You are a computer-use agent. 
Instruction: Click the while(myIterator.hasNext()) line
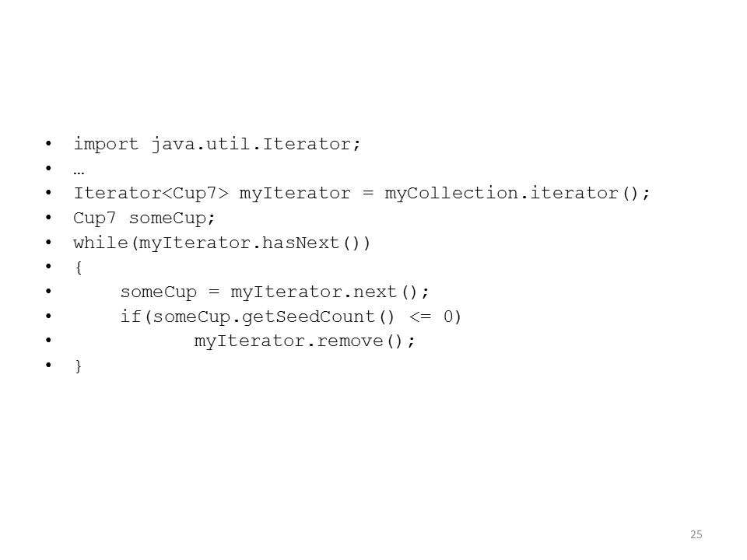coord(222,243)
